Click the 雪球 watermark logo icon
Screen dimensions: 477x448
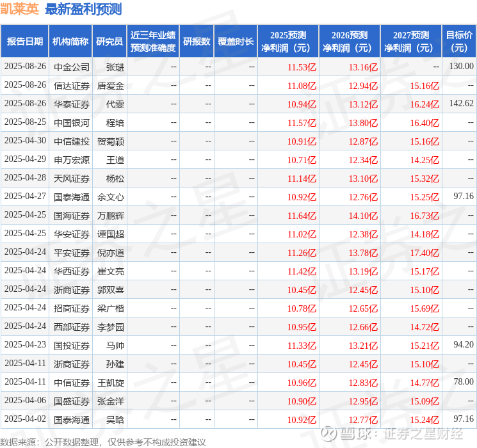(x=328, y=433)
